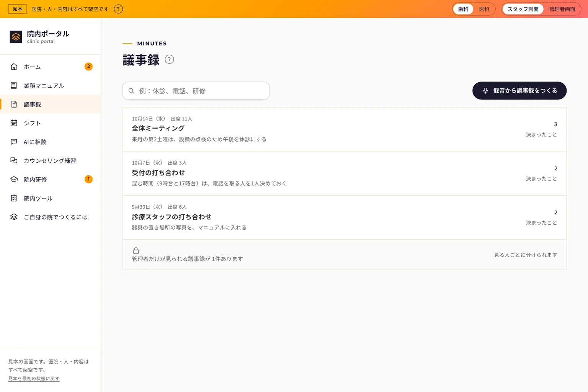
Task: Click the 院内ツール checklist icon
Action: click(x=14, y=198)
